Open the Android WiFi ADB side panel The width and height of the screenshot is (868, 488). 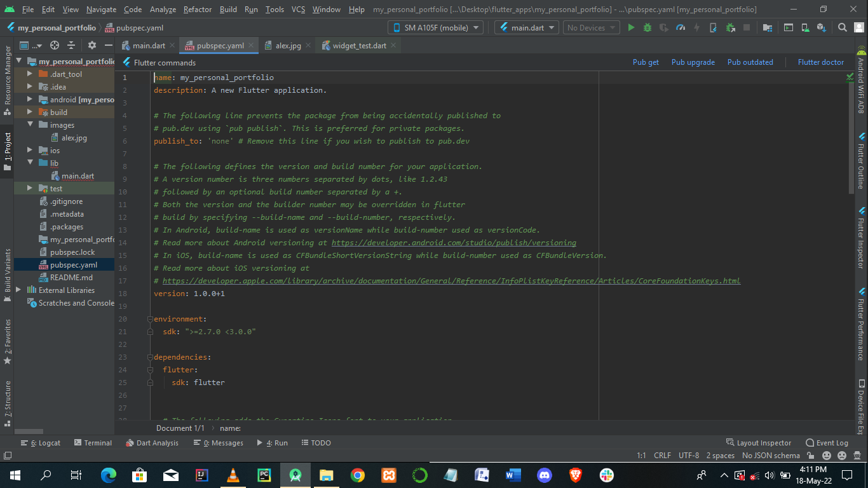coord(861,81)
